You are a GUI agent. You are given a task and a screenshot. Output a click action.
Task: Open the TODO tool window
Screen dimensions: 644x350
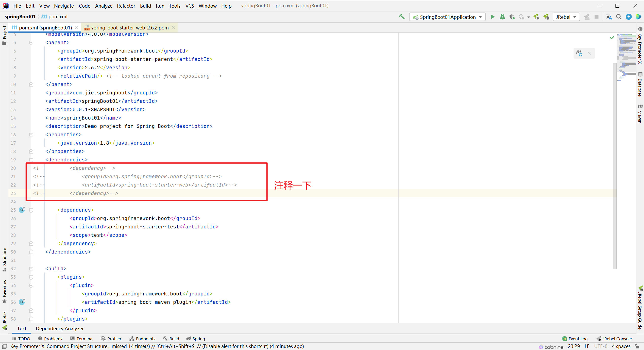pyautogui.click(x=21, y=339)
